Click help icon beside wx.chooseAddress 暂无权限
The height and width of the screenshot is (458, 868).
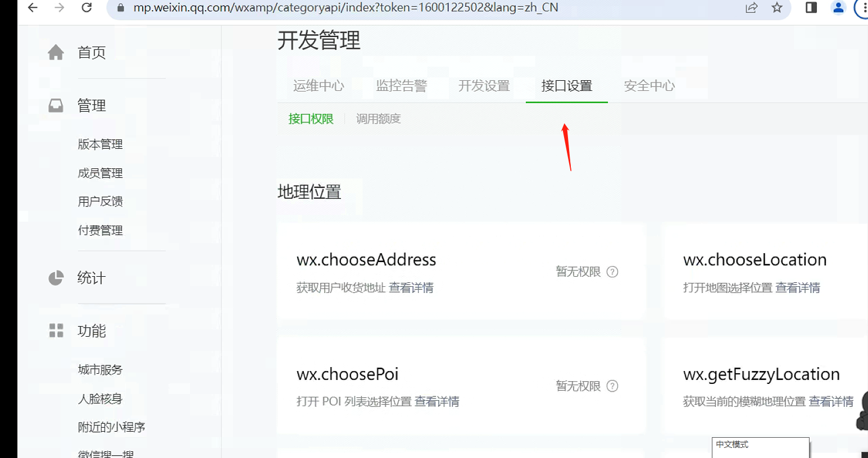point(612,272)
